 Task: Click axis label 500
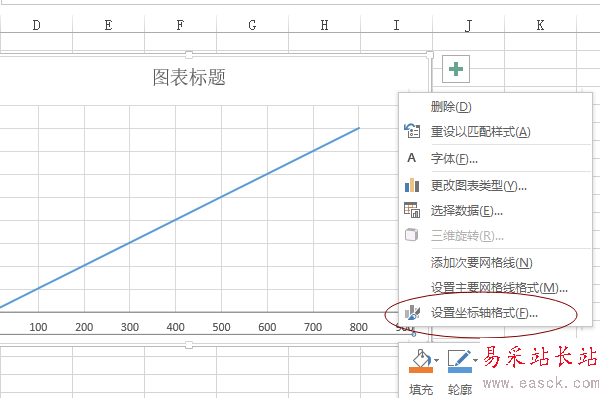(x=222, y=327)
